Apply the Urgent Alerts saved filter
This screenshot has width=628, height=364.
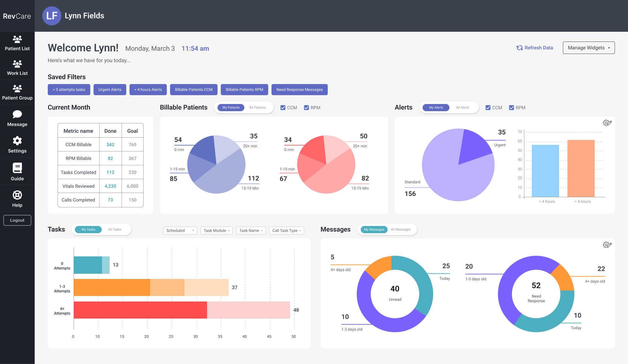tap(110, 90)
